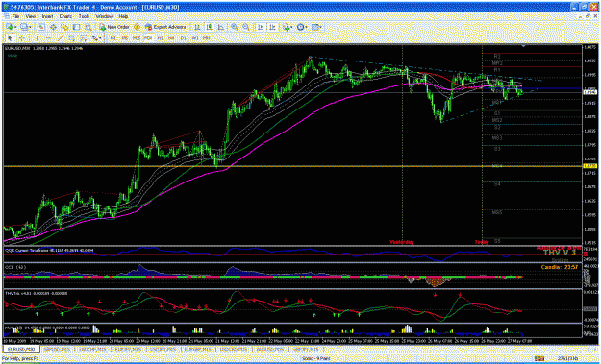Open the Insert menu
The height and width of the screenshot is (364, 601).
(48, 17)
